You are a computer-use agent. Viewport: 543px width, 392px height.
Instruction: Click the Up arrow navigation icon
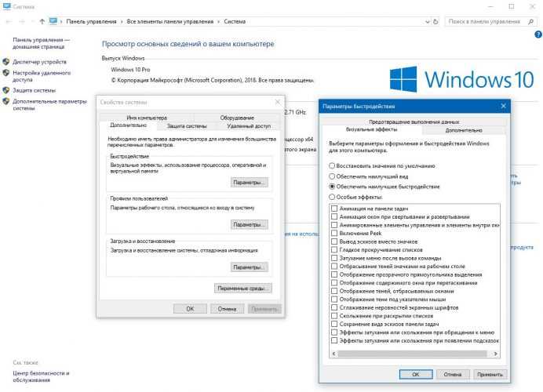[x=42, y=21]
